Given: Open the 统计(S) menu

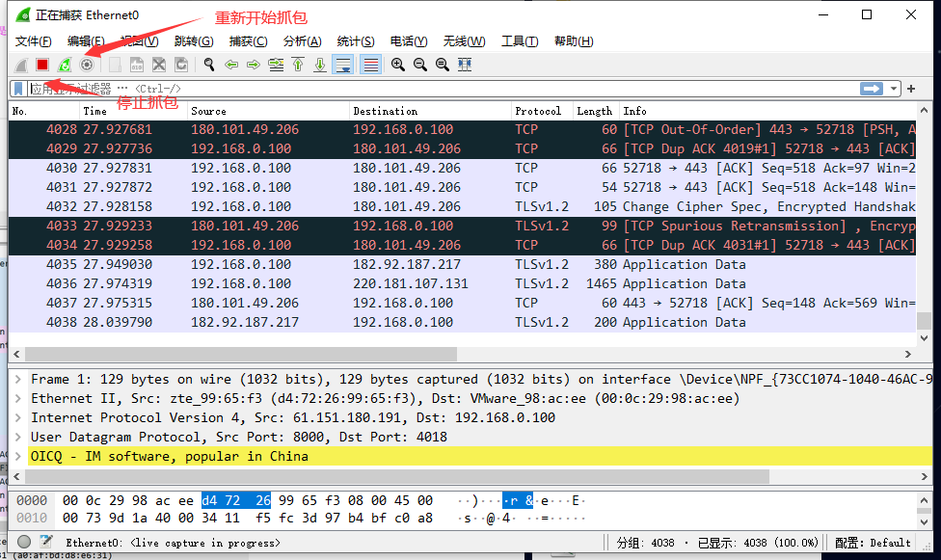Looking at the screenshot, I should tap(356, 41).
